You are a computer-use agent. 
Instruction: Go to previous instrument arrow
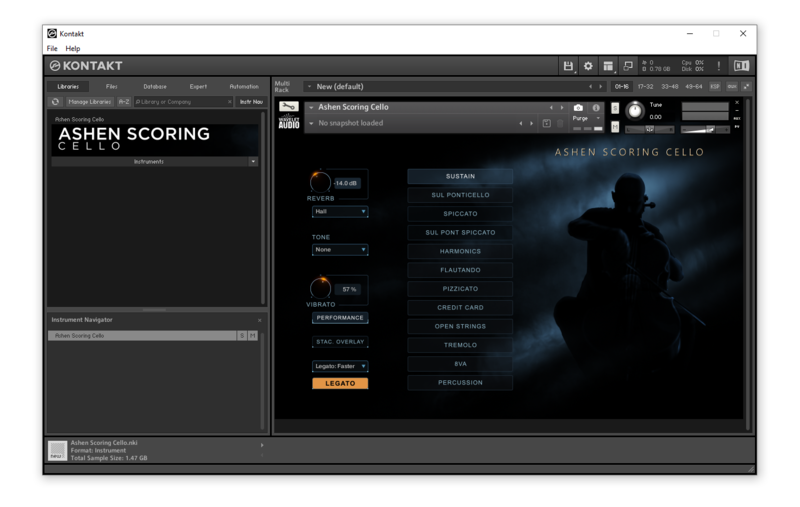[551, 108]
